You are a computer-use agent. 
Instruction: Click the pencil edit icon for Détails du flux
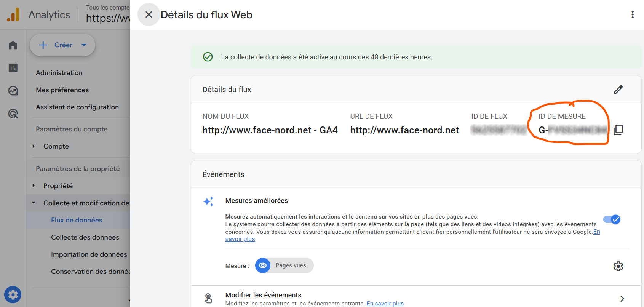(618, 90)
